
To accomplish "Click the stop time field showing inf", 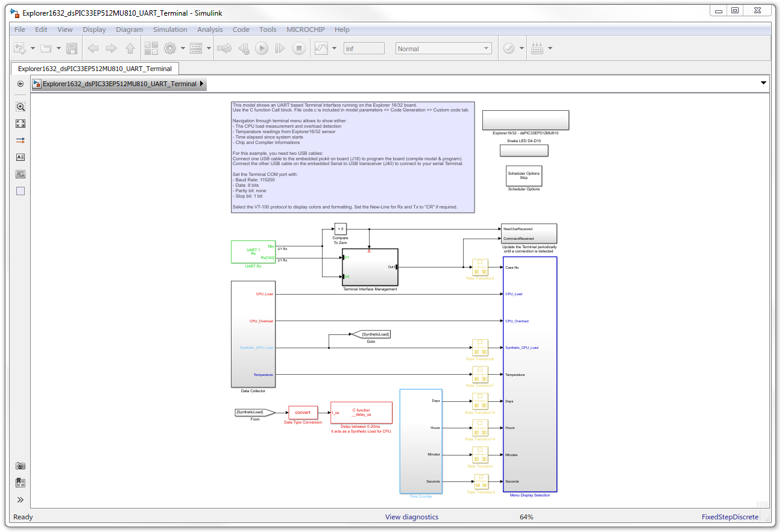I will coord(364,49).
